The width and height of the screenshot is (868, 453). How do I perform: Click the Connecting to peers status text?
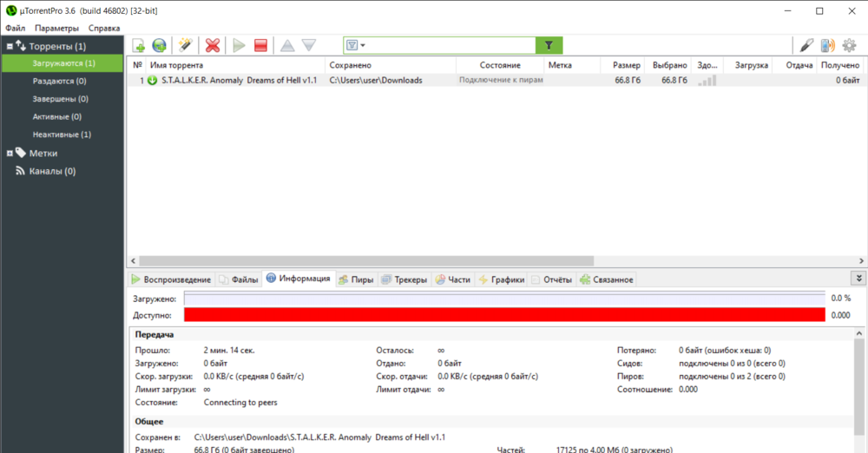[240, 403]
